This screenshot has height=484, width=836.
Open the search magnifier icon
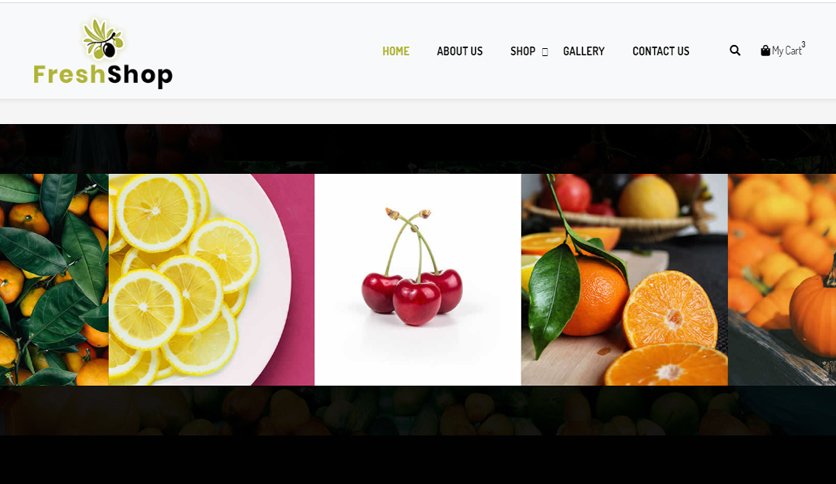tap(735, 51)
